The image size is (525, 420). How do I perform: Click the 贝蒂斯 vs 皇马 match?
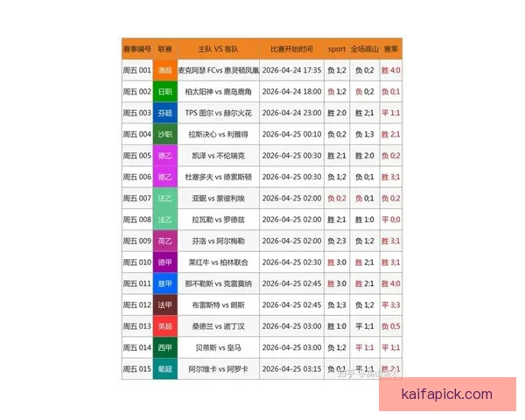coord(218,347)
